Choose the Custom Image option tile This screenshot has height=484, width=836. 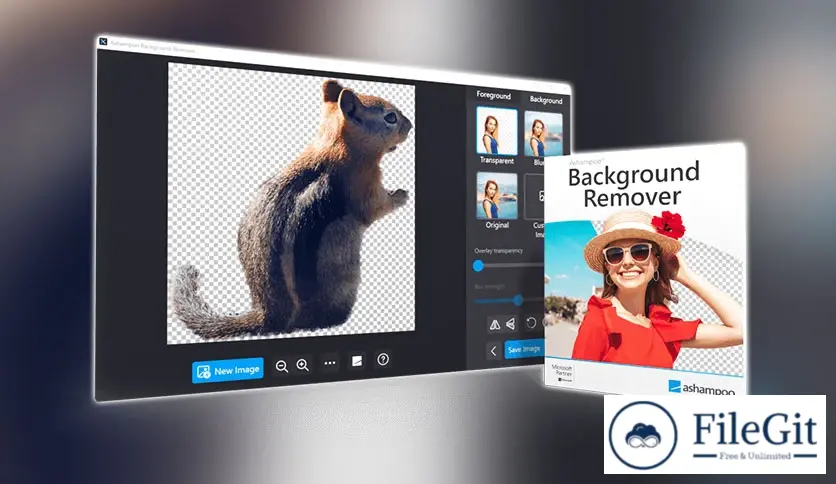[x=534, y=197]
